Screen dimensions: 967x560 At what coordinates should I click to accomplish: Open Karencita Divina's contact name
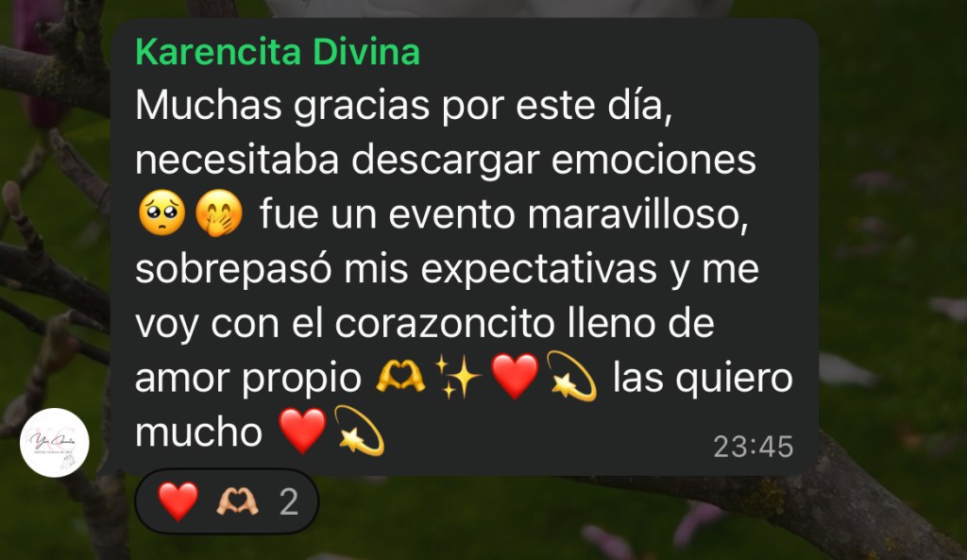278,52
